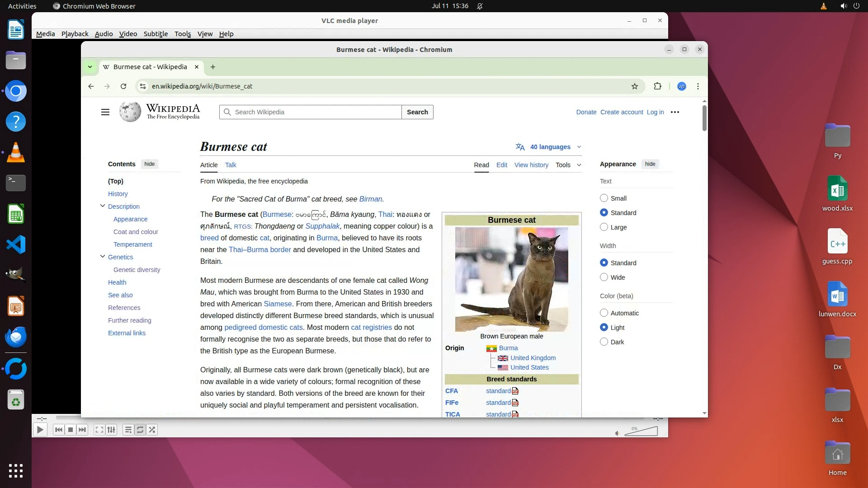Choose Large text size option
868x488 pixels.
604,227
